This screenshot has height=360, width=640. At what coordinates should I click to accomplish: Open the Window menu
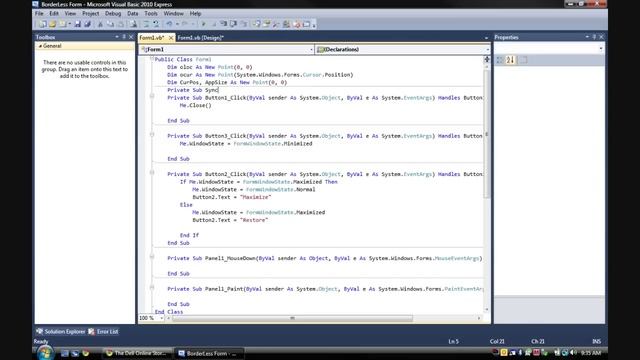pyautogui.click(x=173, y=13)
